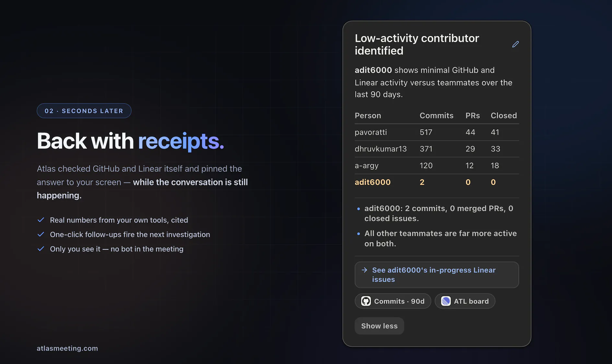Open 'See adit6000's in-progress Linear issues' follow-up
Screen dimensions: 612x364
[x=437, y=275]
